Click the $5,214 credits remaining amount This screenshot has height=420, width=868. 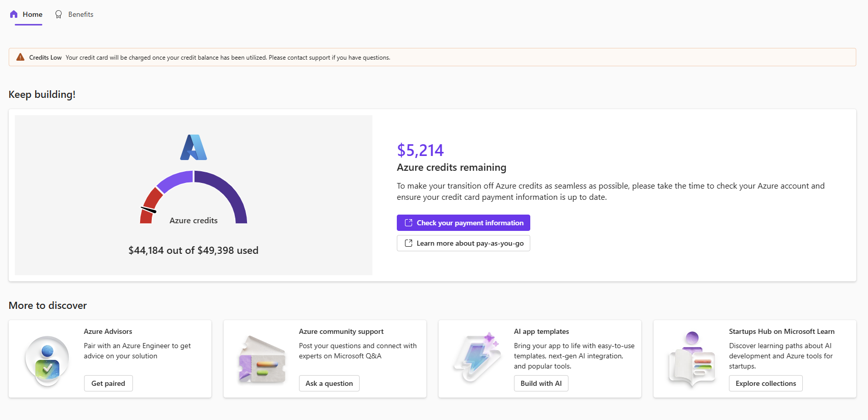click(x=420, y=150)
